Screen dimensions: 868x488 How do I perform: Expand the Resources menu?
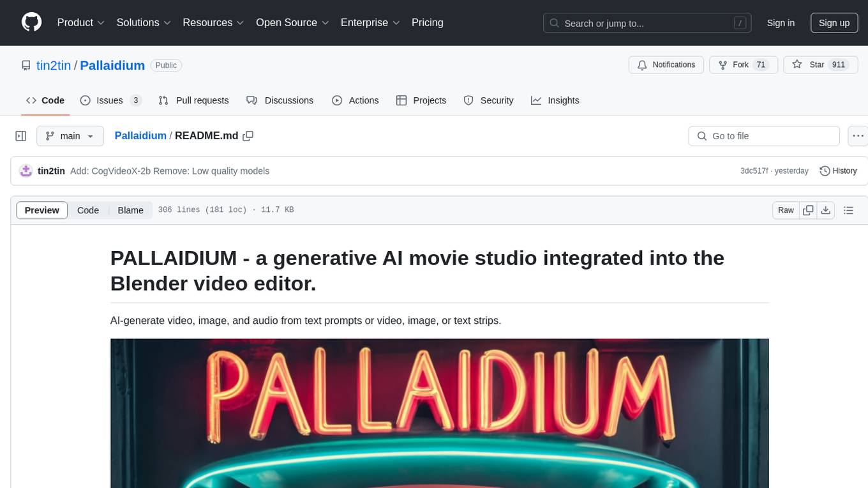(x=213, y=22)
